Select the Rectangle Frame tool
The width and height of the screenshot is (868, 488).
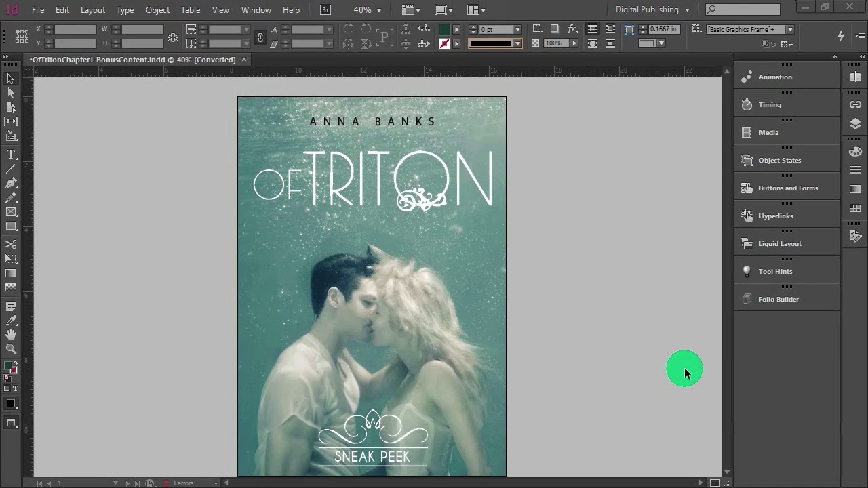(11, 211)
